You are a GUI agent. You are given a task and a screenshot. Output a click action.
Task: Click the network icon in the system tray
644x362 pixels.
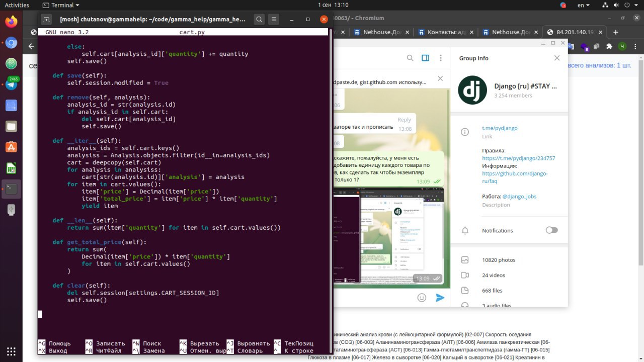pyautogui.click(x=604, y=5)
